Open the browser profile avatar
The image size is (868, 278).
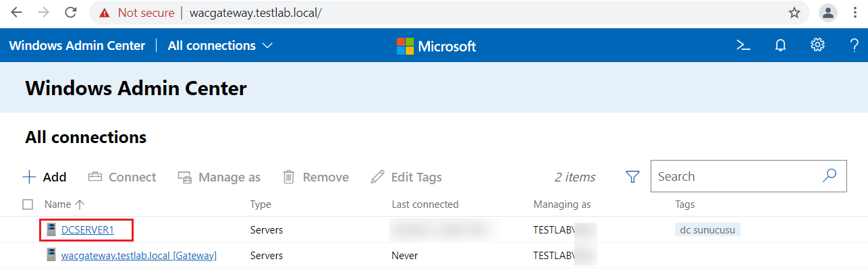[828, 13]
